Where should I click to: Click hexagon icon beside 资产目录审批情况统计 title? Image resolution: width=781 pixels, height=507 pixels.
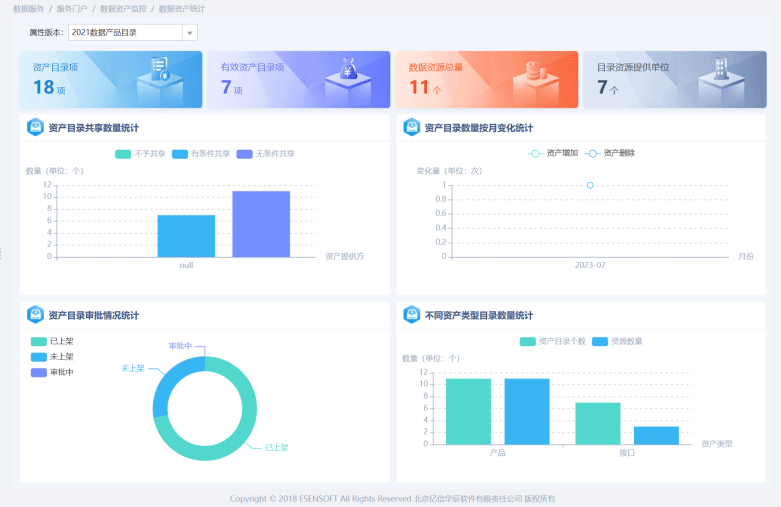(35, 314)
